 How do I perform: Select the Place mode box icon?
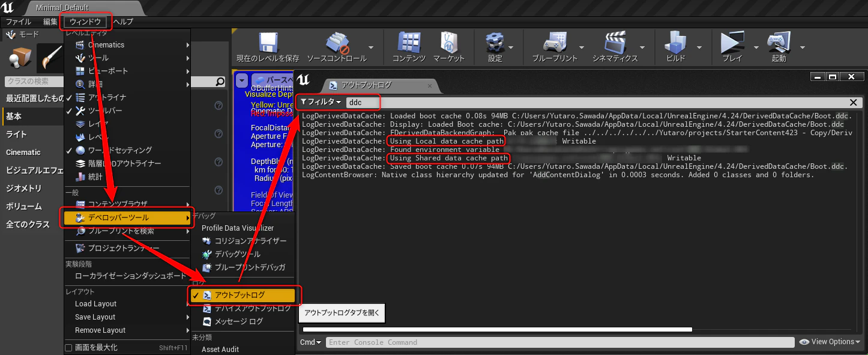(x=19, y=58)
